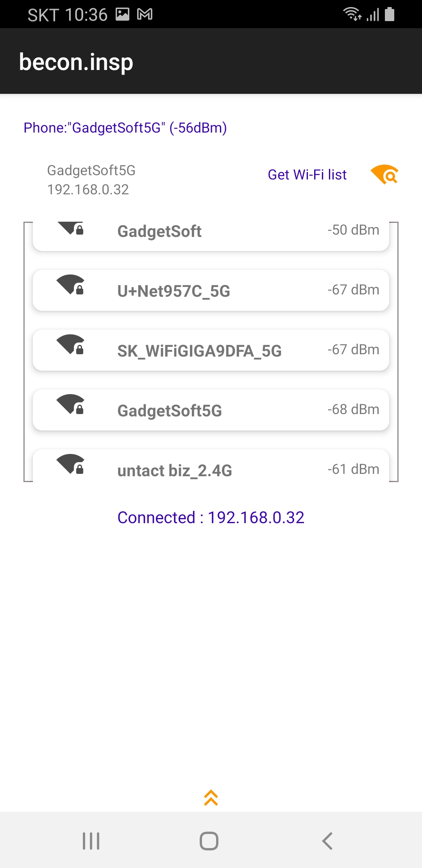Screen dimensions: 422x868
Task: Tap the orange Wi-Fi search icon
Action: click(384, 174)
